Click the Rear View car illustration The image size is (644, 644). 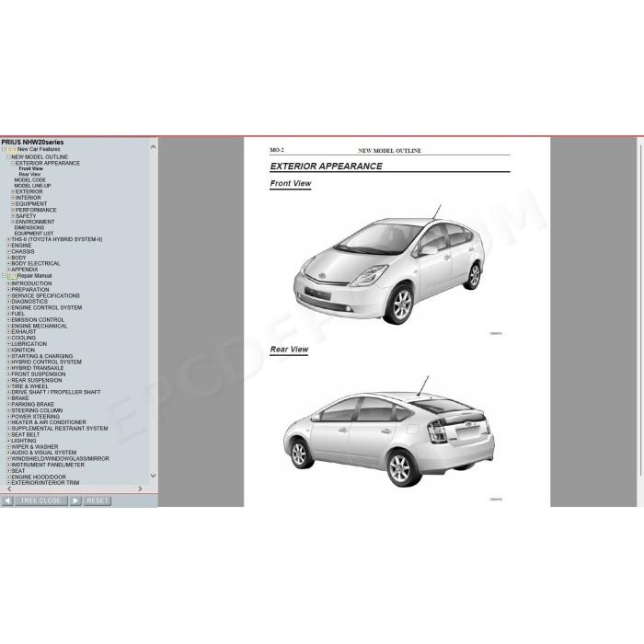(x=389, y=432)
